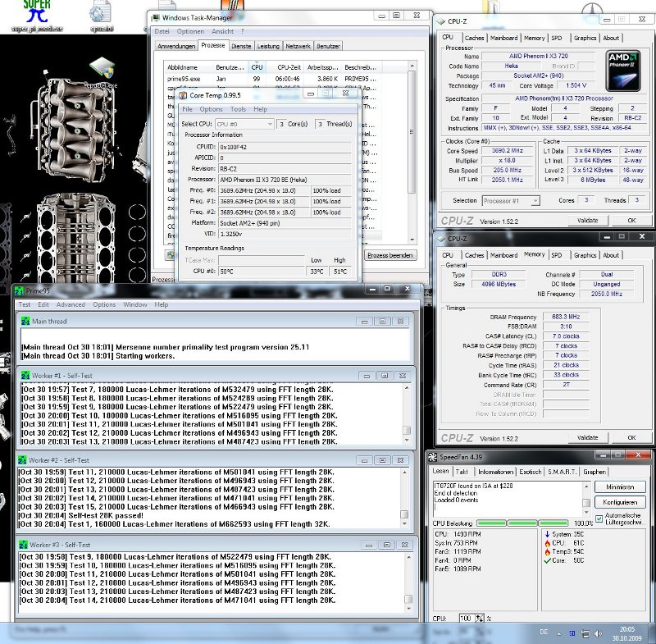The image size is (656, 644).
Task: Click OK in the upper CPU-Z window
Action: point(631,221)
